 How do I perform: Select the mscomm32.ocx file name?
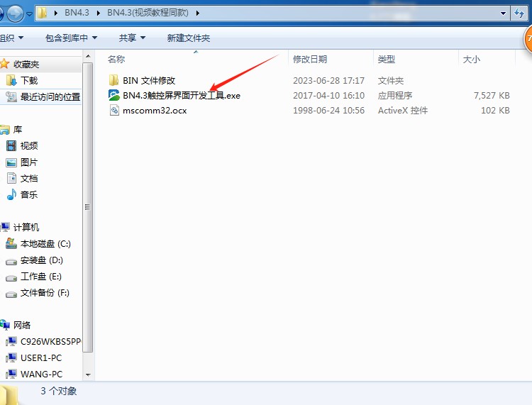pos(155,111)
